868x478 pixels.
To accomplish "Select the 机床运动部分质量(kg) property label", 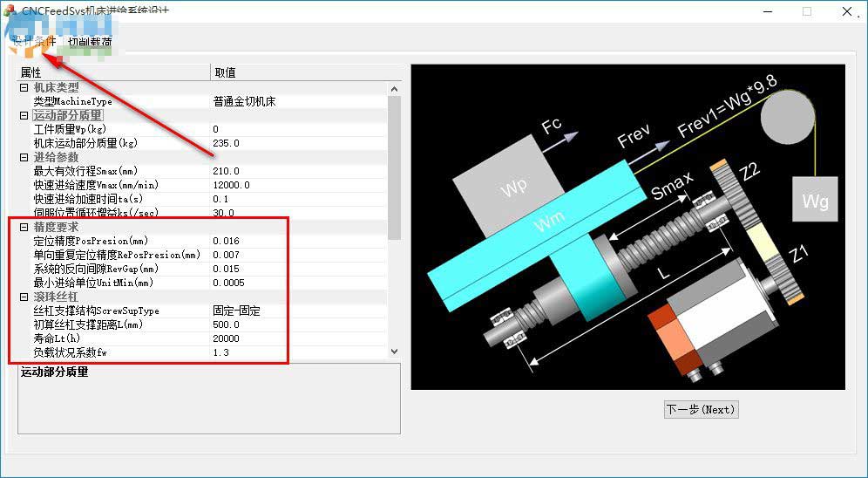I will click(85, 143).
